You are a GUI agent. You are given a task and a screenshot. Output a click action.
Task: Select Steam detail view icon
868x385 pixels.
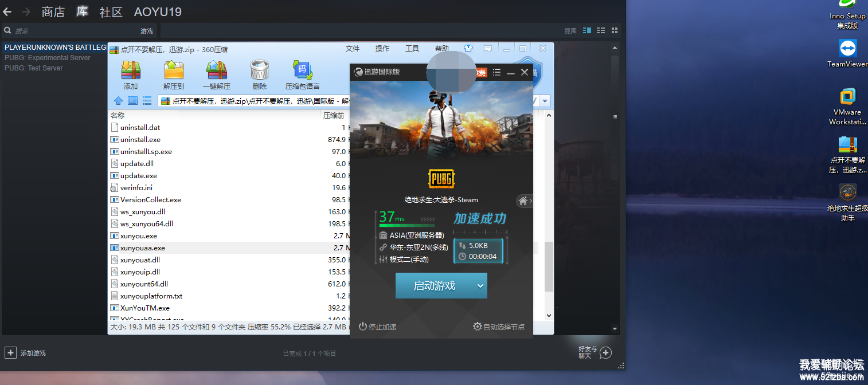[587, 30]
